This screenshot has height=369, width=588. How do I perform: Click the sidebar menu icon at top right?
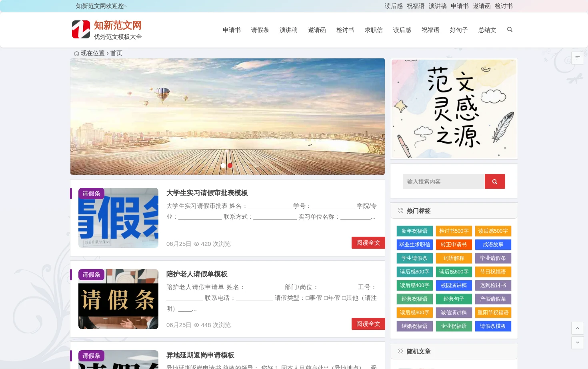pyautogui.click(x=578, y=58)
